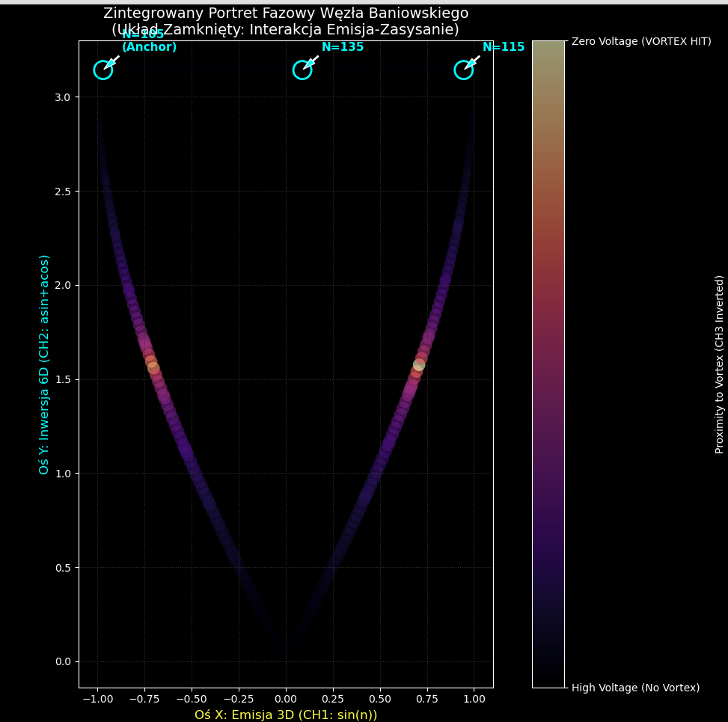Click the cyan circle marker for N=105
The height and width of the screenshot is (722, 728).
tap(103, 70)
